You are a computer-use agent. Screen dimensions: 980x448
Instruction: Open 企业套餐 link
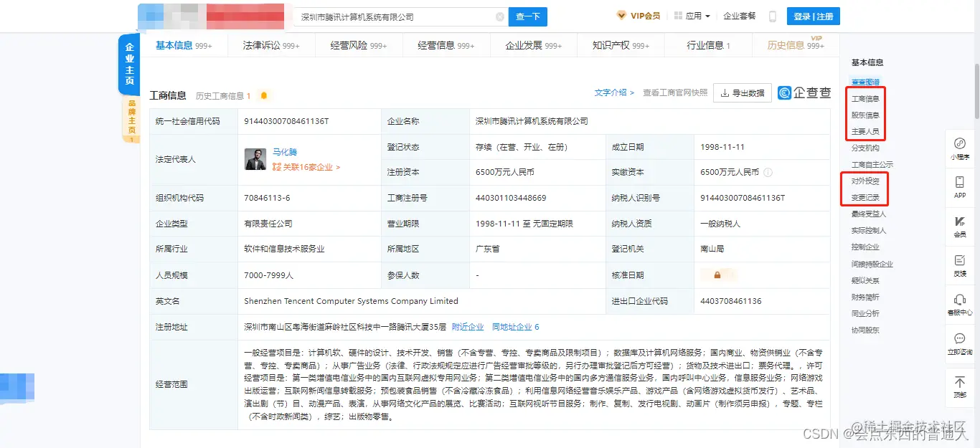coord(739,16)
